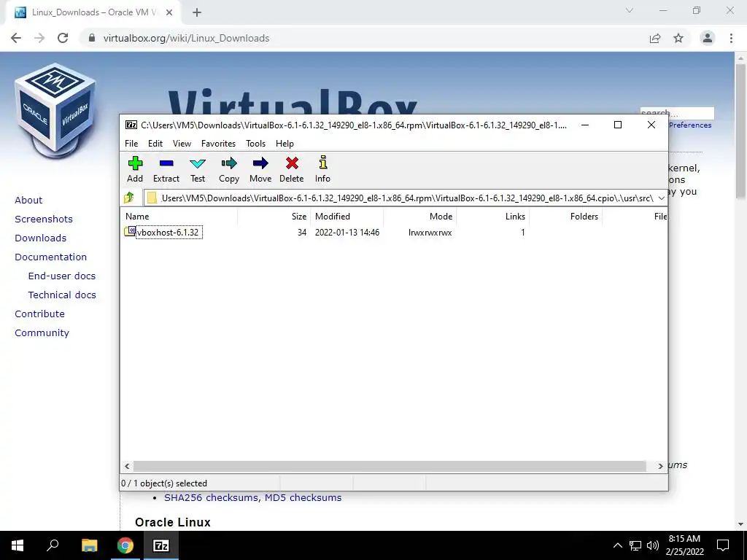This screenshot has height=560, width=747.
Task: Click 7-Zip scrollbar right arrow
Action: coord(660,466)
